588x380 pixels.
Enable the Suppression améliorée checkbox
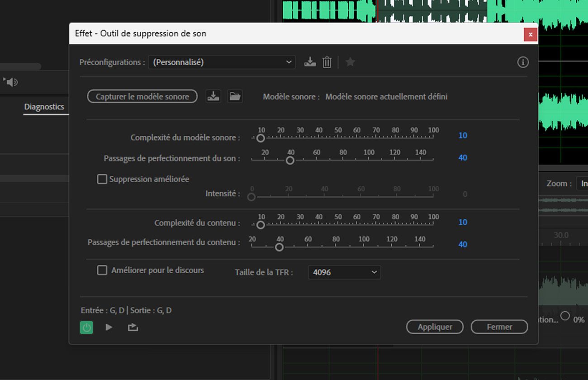coord(102,179)
